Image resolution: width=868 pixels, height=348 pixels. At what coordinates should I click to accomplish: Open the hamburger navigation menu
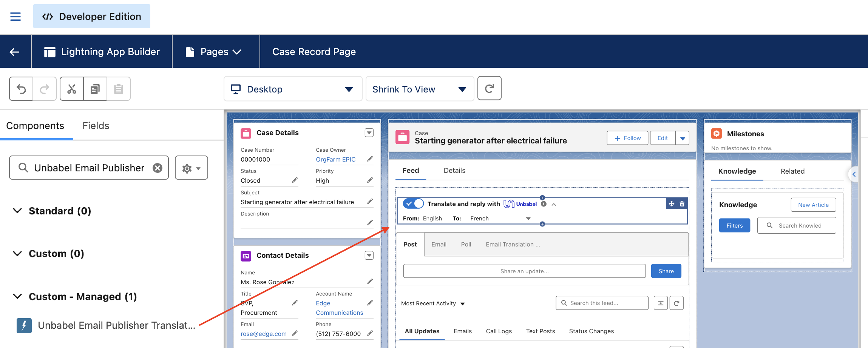tap(15, 17)
